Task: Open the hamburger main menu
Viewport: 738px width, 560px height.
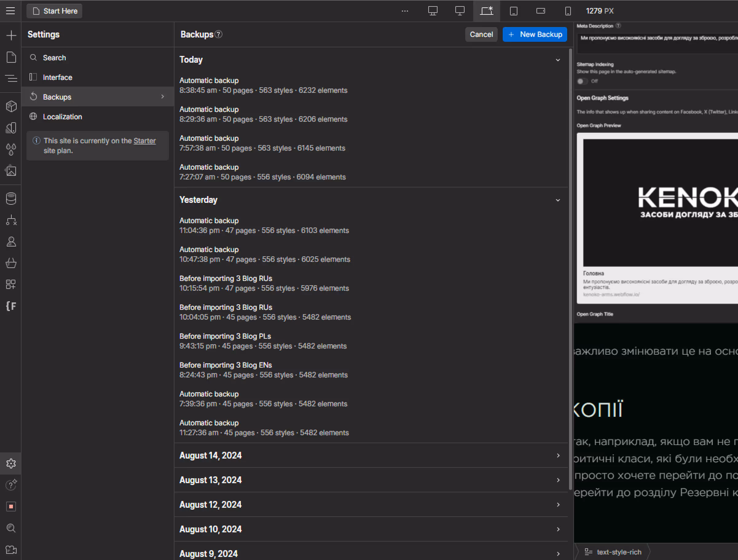Action: (x=11, y=11)
